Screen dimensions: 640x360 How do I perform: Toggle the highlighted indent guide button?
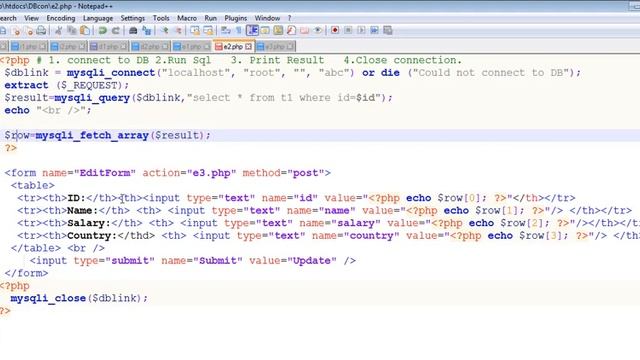[x=252, y=31]
